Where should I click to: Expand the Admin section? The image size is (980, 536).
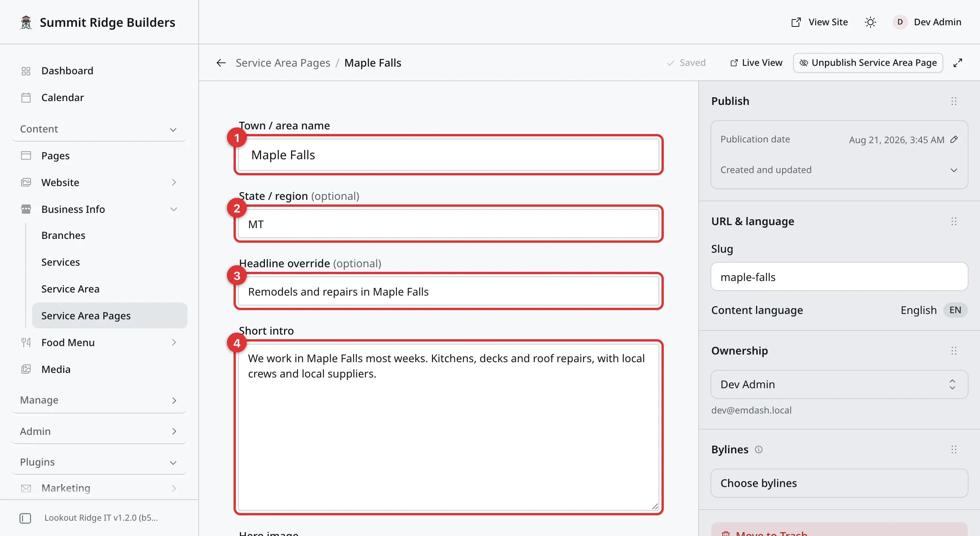click(x=100, y=432)
